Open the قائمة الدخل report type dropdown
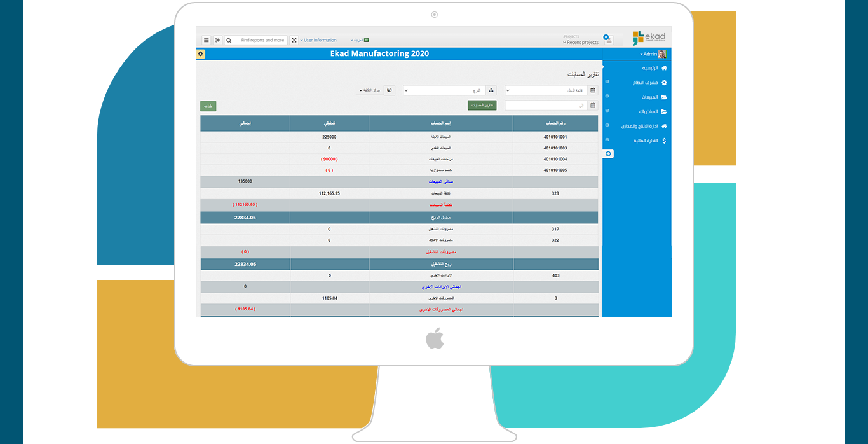The height and width of the screenshot is (444, 868). coord(546,90)
